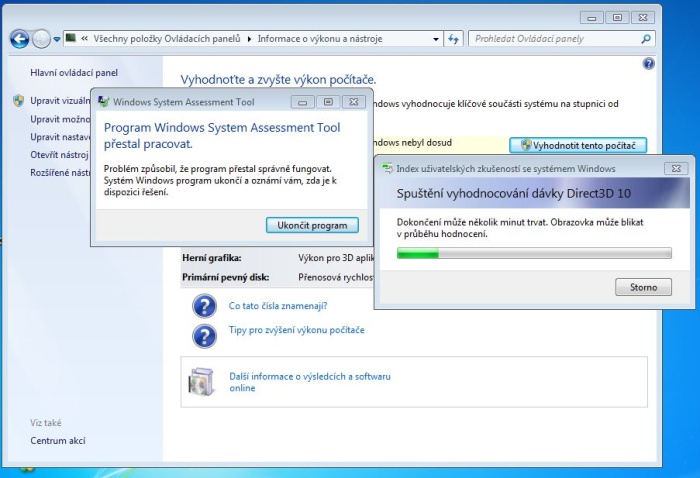Expand breadcrumb arrow after Všechny položky Ovládacích panelů
Screen dimensions: 700x478
pyautogui.click(x=249, y=39)
